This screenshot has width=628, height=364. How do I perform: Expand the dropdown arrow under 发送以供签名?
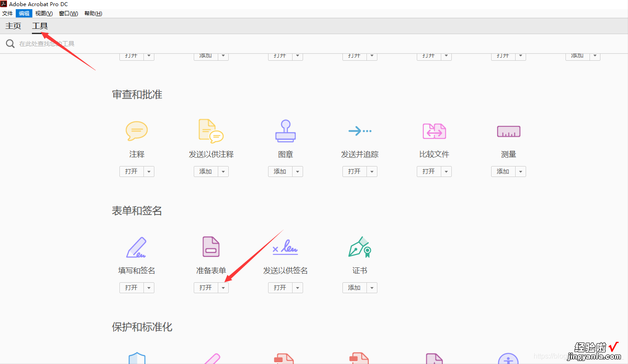pyautogui.click(x=298, y=288)
